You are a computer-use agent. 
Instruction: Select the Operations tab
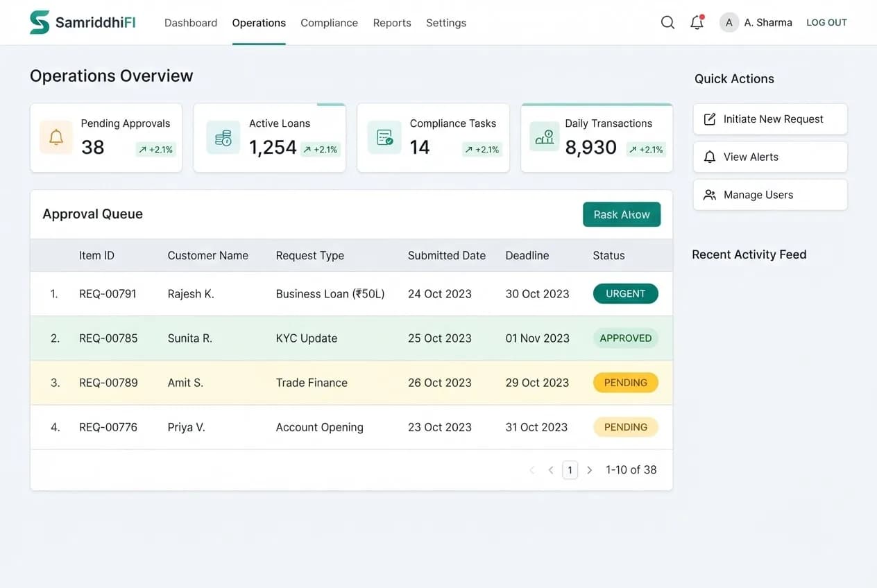tap(259, 23)
